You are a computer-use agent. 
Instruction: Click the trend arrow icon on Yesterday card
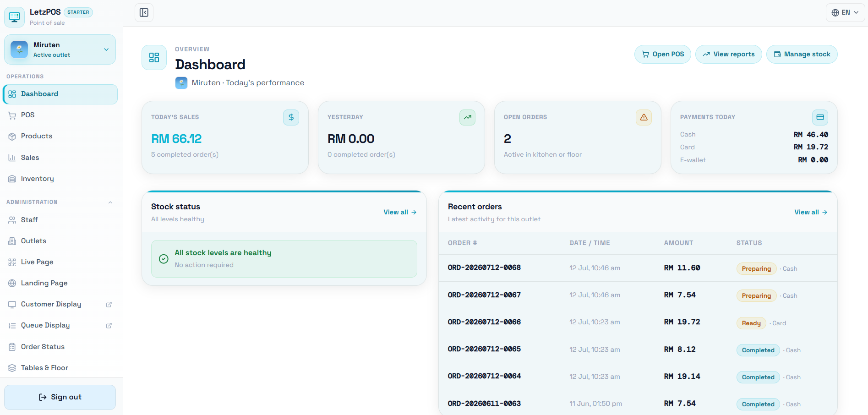pos(467,117)
